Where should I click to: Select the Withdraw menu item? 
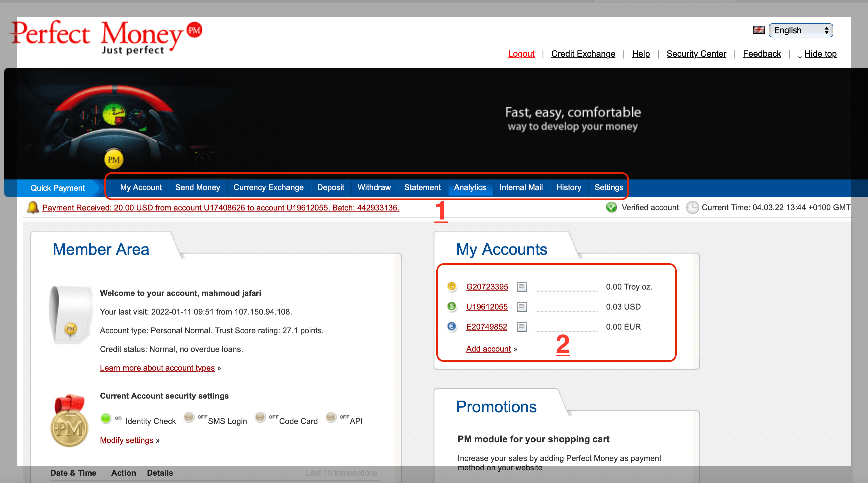[374, 187]
